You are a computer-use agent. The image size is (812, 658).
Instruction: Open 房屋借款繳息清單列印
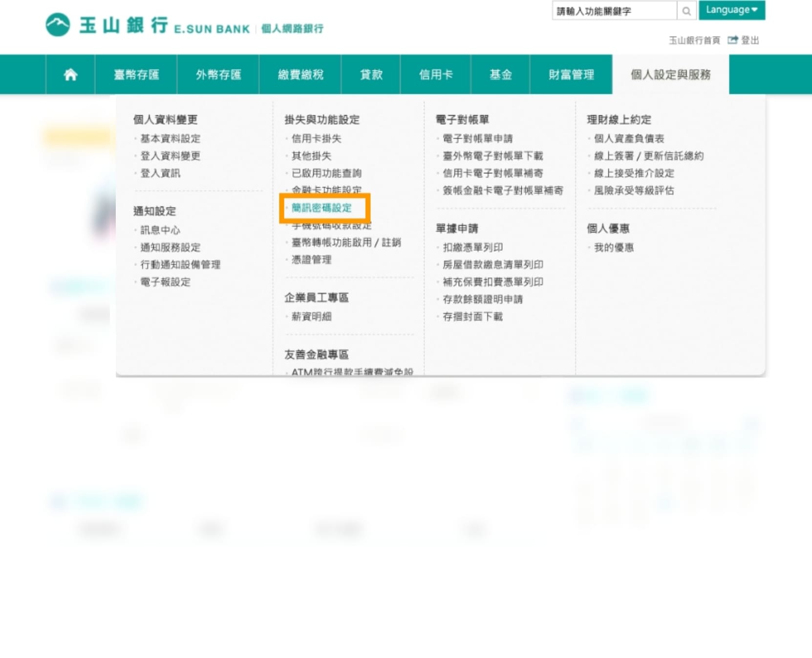(492, 265)
